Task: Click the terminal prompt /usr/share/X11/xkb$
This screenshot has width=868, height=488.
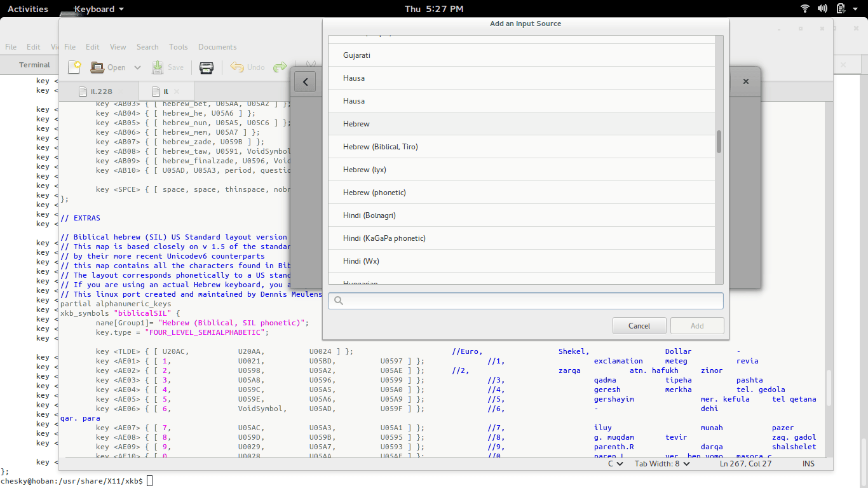Action: point(72,481)
